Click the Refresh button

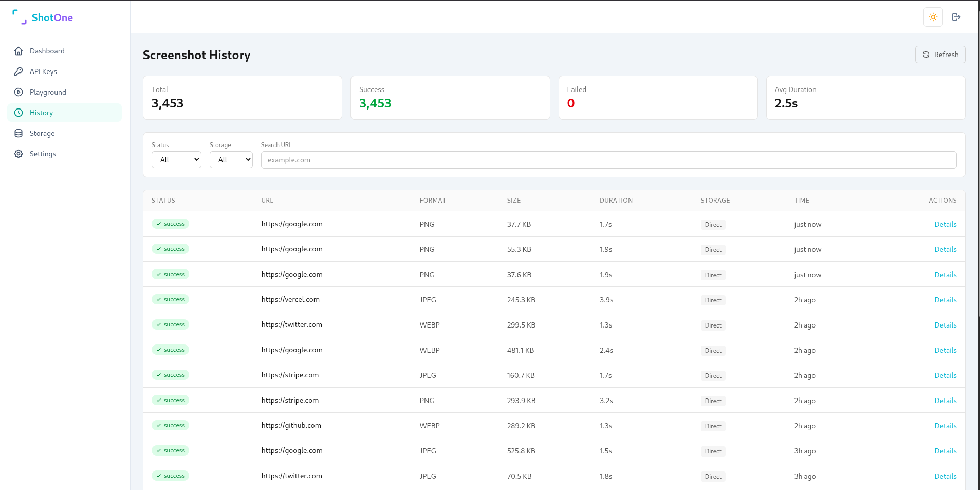click(940, 55)
